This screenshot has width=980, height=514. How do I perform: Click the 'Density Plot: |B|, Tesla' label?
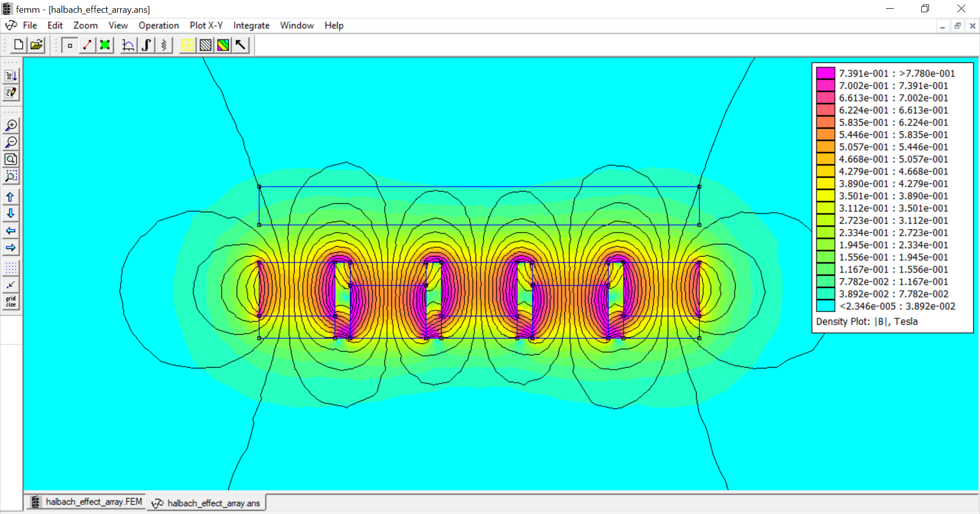867,322
